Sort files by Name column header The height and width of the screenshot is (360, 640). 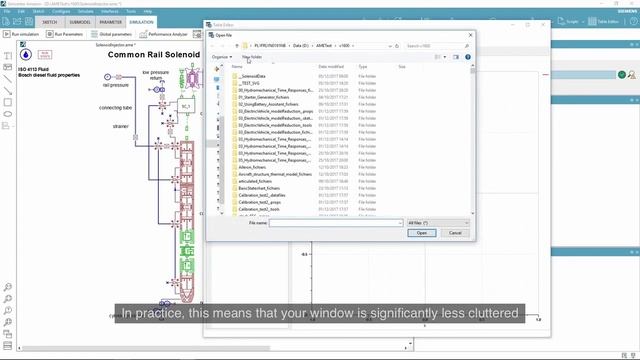coord(237,67)
